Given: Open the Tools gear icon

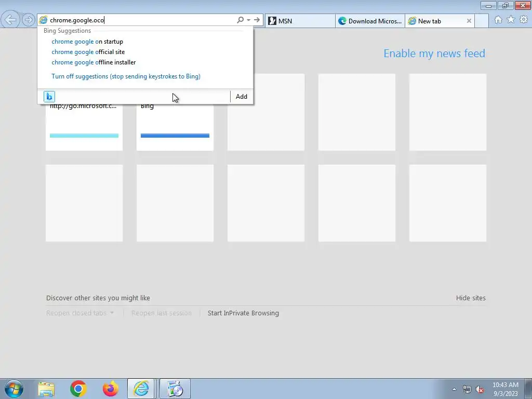Looking at the screenshot, I should (524, 20).
